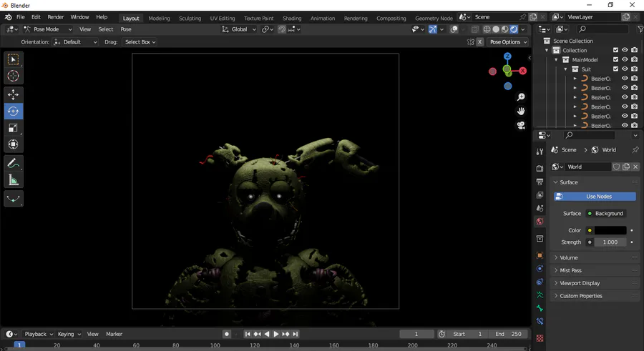Expand the Viewport Display panel
This screenshot has width=644, height=351.
tap(595, 283)
